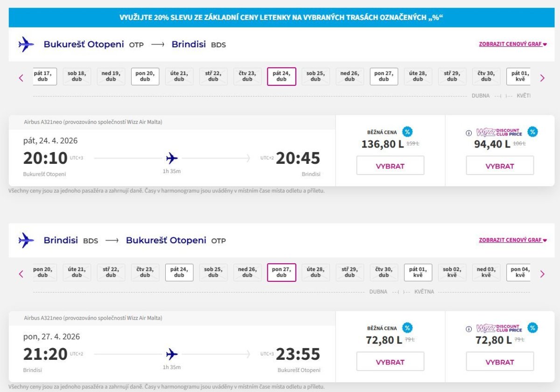Show earlier return dates with left arrow
The height and width of the screenshot is (392, 560).
tap(21, 274)
